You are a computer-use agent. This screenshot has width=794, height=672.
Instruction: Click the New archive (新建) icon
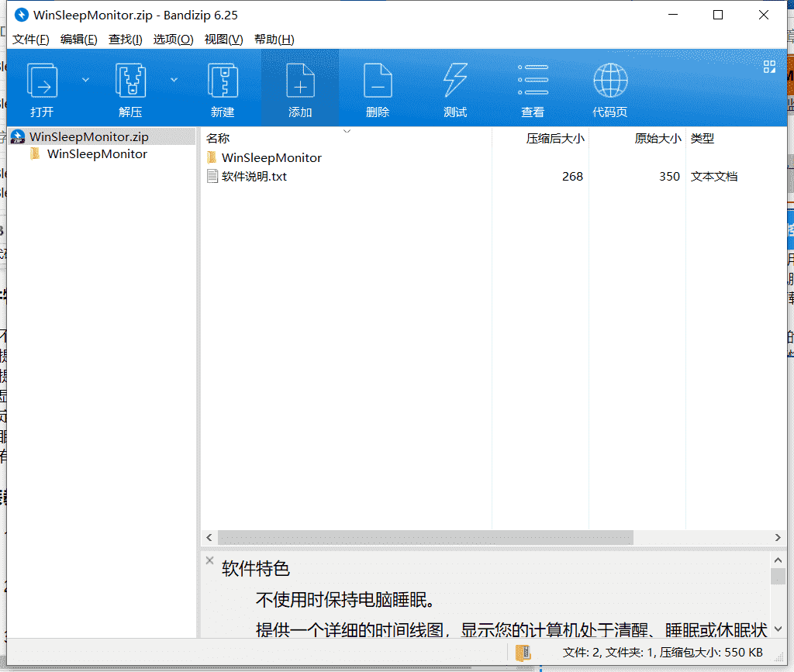[x=223, y=81]
